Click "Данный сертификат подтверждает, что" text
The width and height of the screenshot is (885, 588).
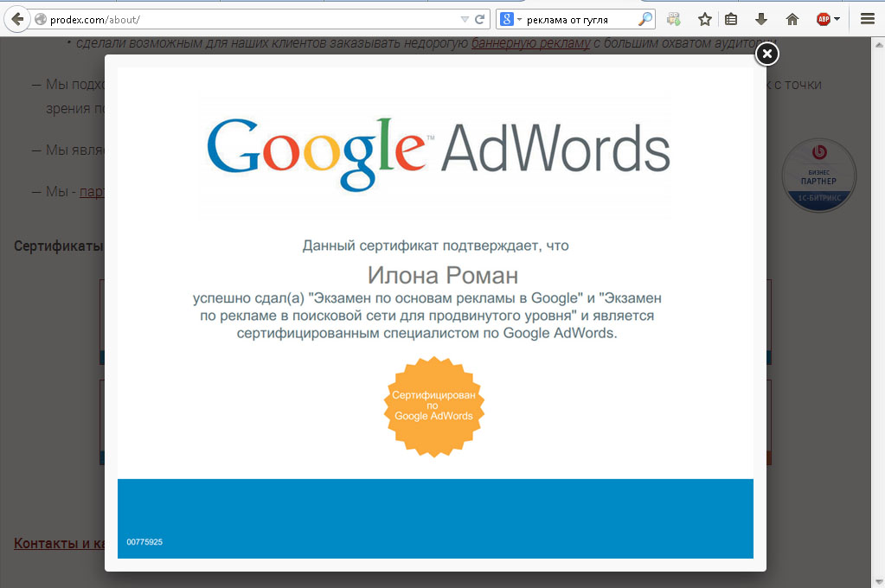pos(435,246)
